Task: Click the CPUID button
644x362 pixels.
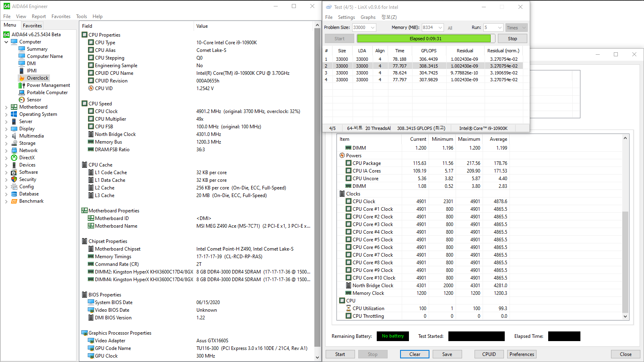Action: (489, 354)
